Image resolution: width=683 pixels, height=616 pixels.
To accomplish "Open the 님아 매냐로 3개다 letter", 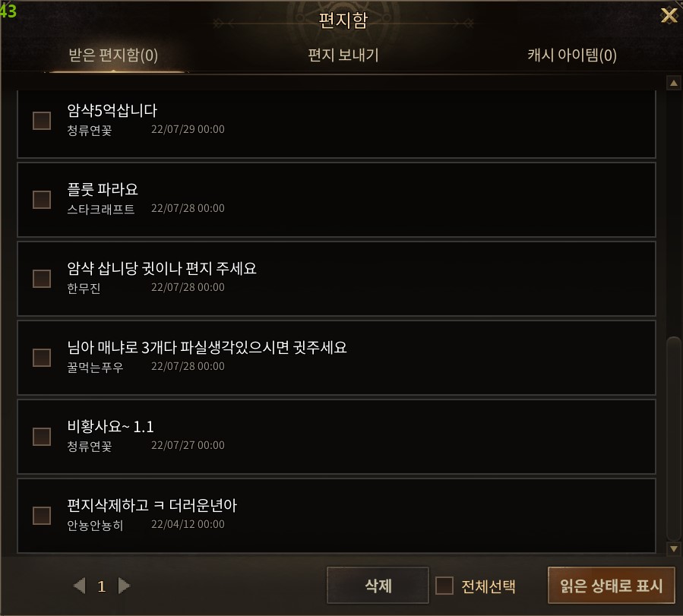I will coord(337,358).
